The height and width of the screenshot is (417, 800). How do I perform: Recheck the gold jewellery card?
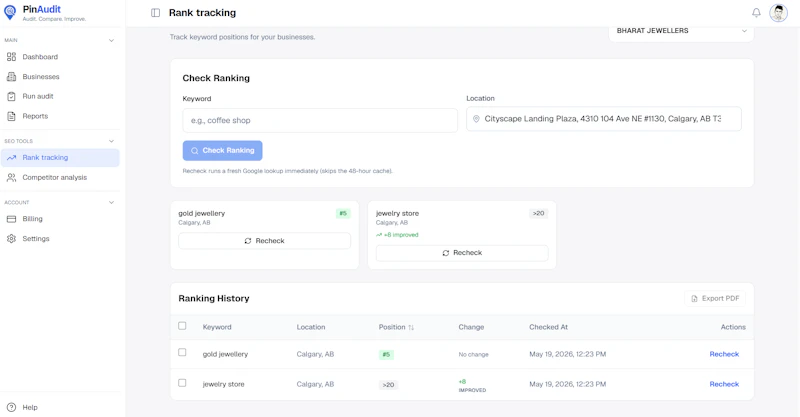pos(264,241)
